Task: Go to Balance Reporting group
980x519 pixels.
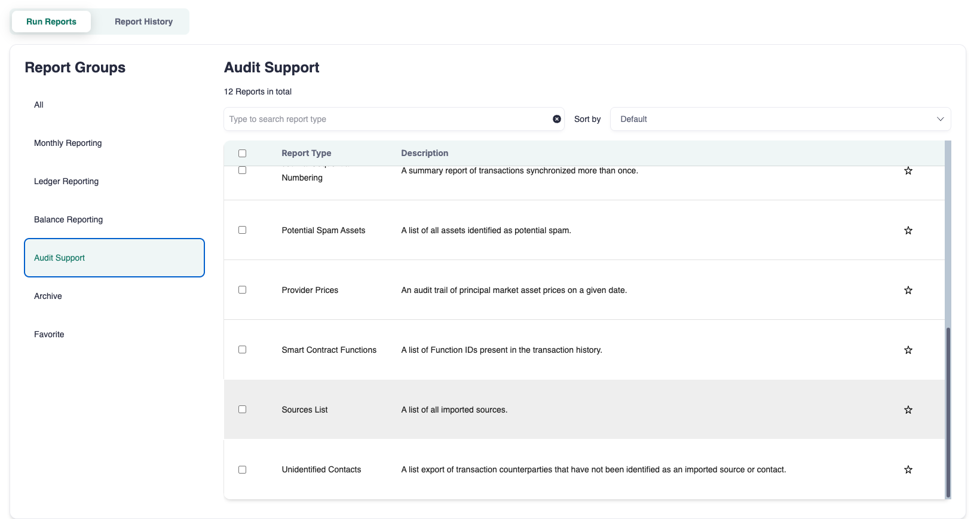Action: pos(68,219)
